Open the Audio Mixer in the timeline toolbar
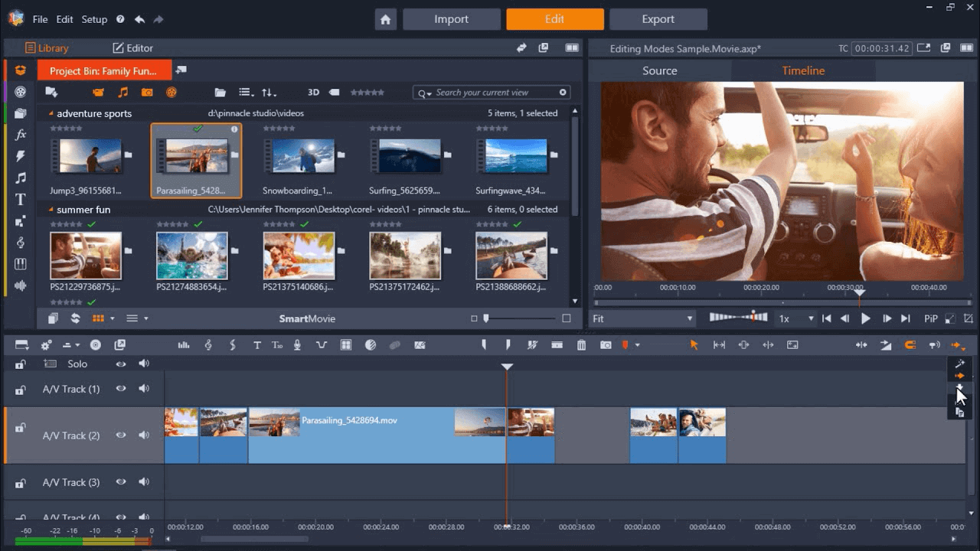 tap(183, 345)
